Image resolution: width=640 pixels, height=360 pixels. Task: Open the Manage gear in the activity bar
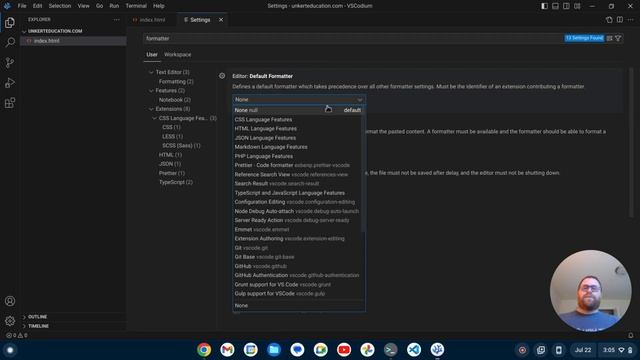coord(10,321)
